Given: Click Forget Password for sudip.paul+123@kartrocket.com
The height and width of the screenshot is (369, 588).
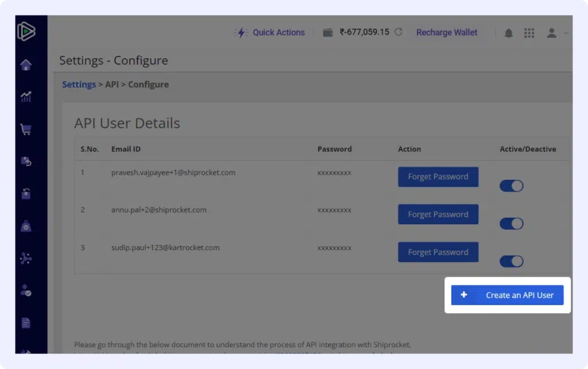Looking at the screenshot, I should point(438,252).
